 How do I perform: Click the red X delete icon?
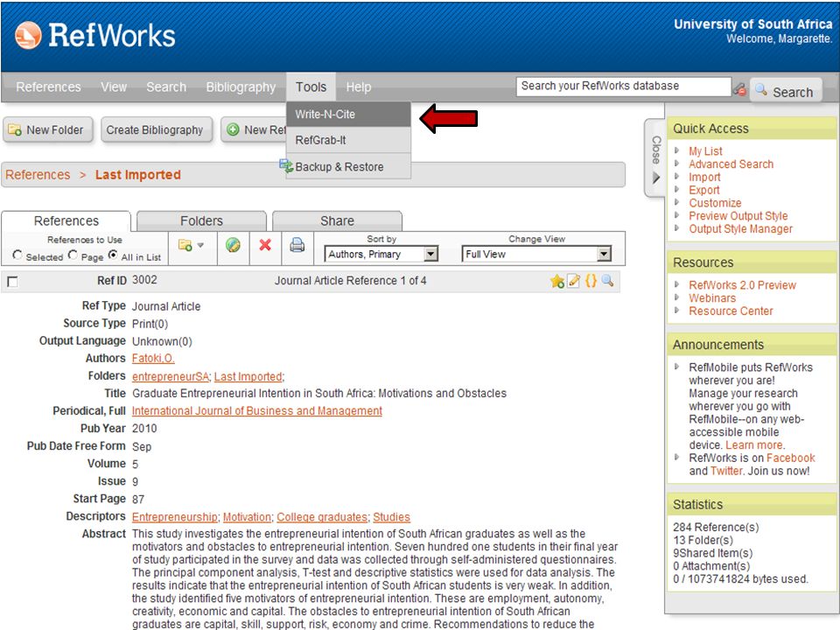(x=265, y=245)
